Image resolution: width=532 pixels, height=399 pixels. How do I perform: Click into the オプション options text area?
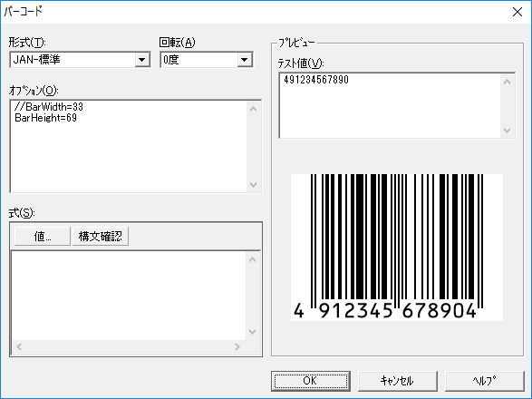[x=129, y=146]
